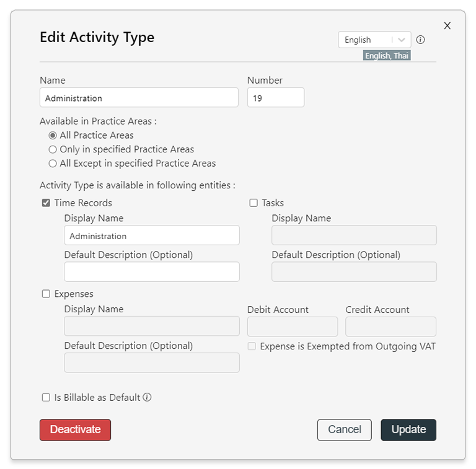Image resolution: width=476 pixels, height=469 pixels.
Task: Select All Except in specified Practice Areas
Action: click(x=53, y=164)
